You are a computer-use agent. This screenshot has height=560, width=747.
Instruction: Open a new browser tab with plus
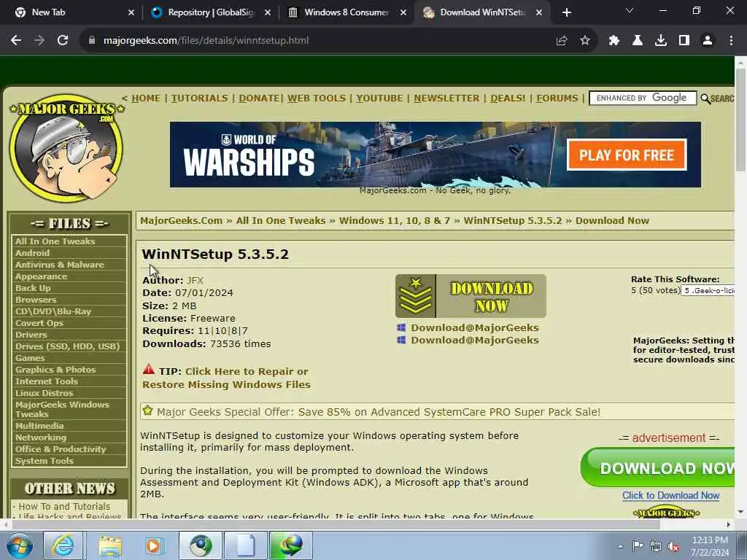click(566, 13)
